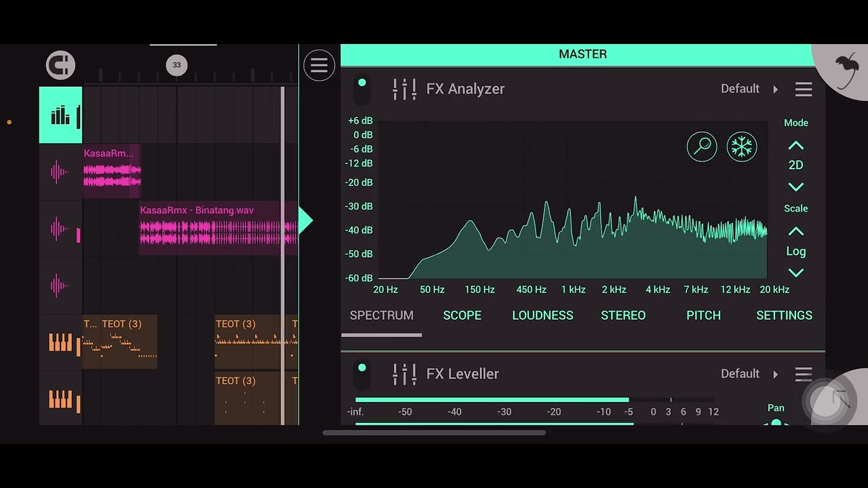Click the Scale down arrow
The width and height of the screenshot is (868, 488).
(x=796, y=272)
